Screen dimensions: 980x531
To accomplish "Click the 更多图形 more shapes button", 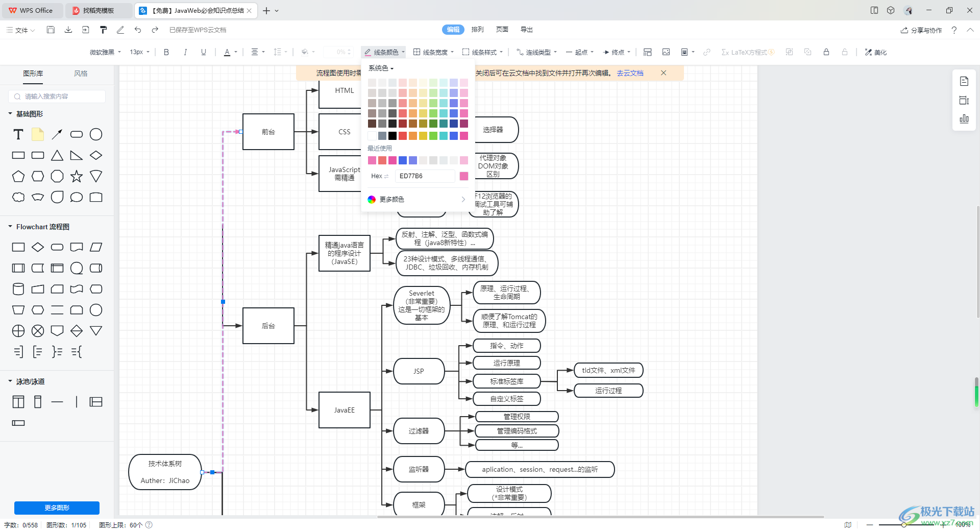I will tap(57, 508).
